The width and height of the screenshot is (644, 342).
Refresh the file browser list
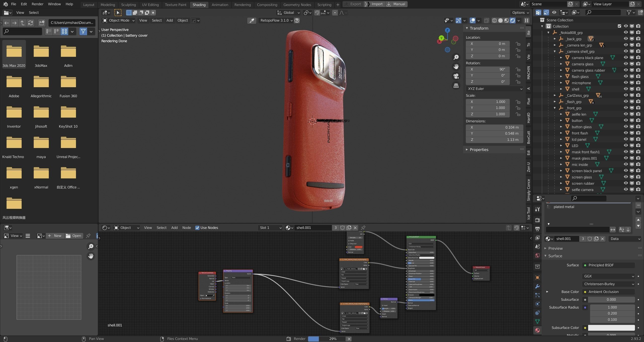point(31,23)
